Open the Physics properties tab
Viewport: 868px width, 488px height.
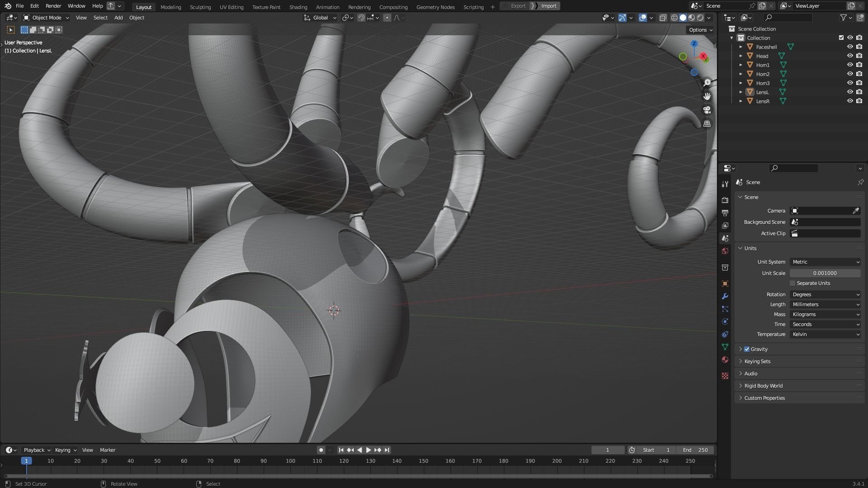(725, 322)
